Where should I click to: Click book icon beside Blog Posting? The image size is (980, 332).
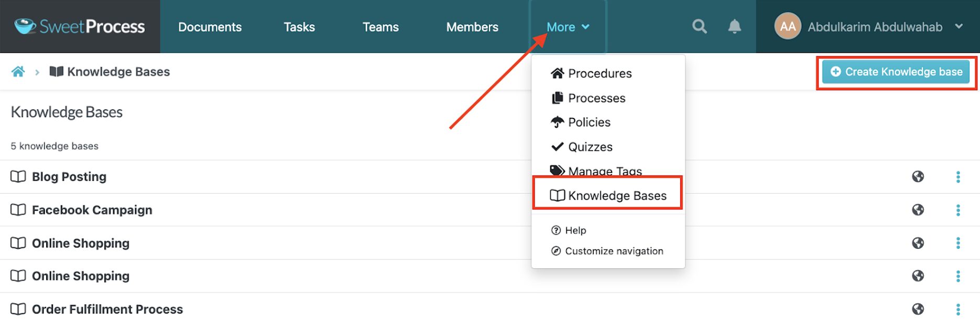18,176
